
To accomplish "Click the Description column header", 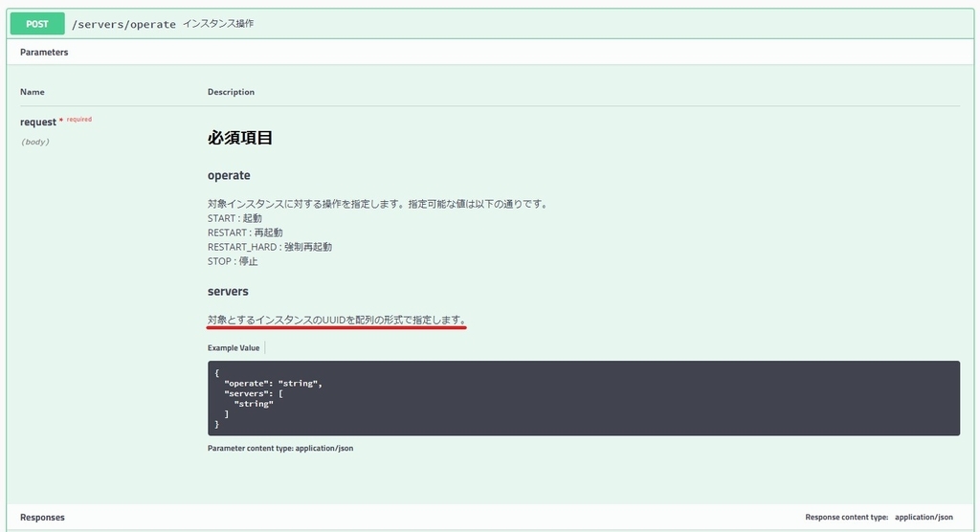I will (231, 92).
